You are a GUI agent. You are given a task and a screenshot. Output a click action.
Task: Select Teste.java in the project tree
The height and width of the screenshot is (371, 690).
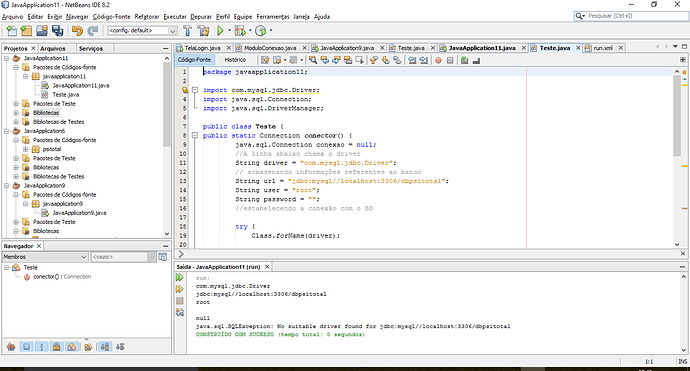[x=66, y=95]
